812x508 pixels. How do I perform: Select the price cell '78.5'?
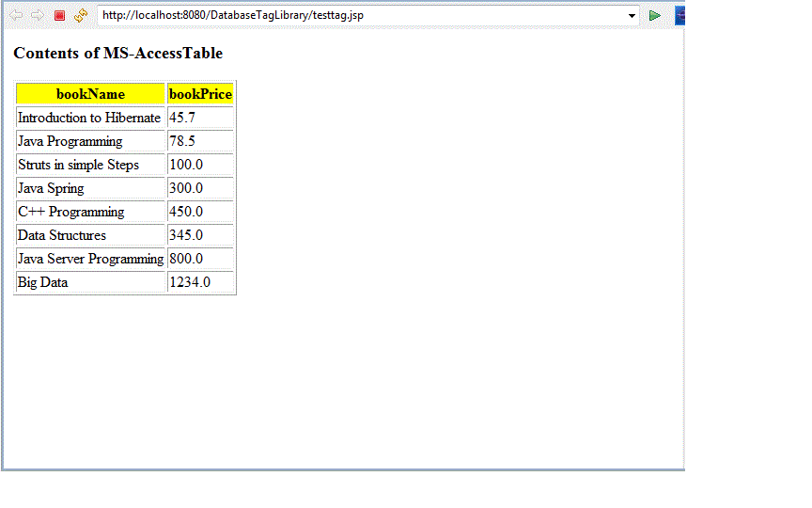pyautogui.click(x=200, y=141)
